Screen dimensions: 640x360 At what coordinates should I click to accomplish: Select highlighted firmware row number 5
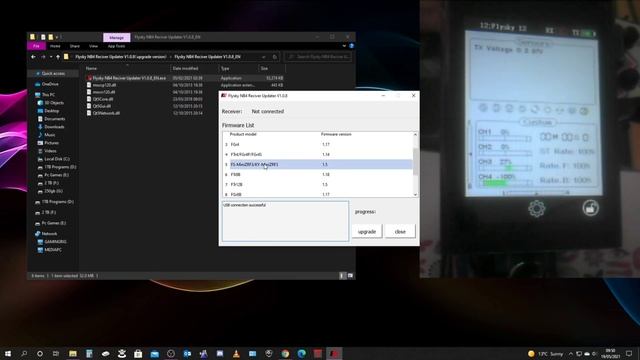[x=318, y=164]
